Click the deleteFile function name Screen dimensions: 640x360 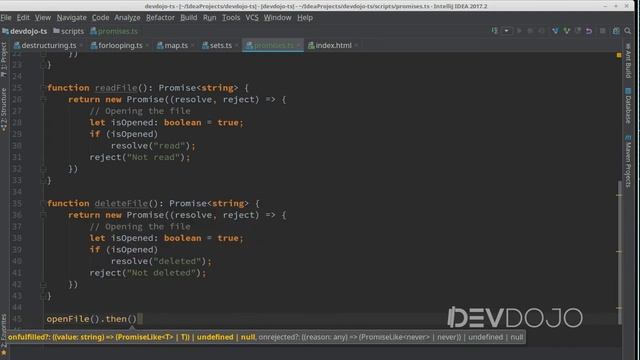[x=121, y=203]
